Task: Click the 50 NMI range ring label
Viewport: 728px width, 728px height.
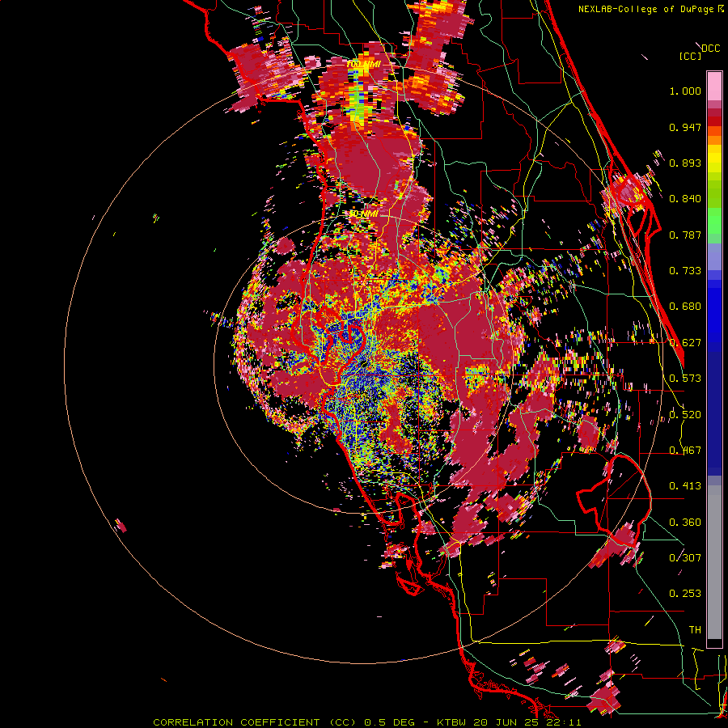Action: (363, 214)
